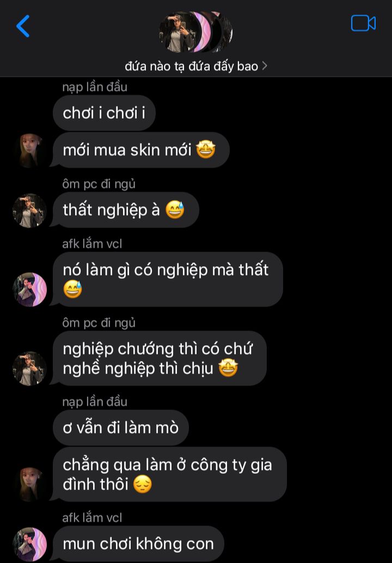Select 'chẳng qua làm ở công ty gia đình' bubble
This screenshot has width=392, height=563.
(170, 474)
